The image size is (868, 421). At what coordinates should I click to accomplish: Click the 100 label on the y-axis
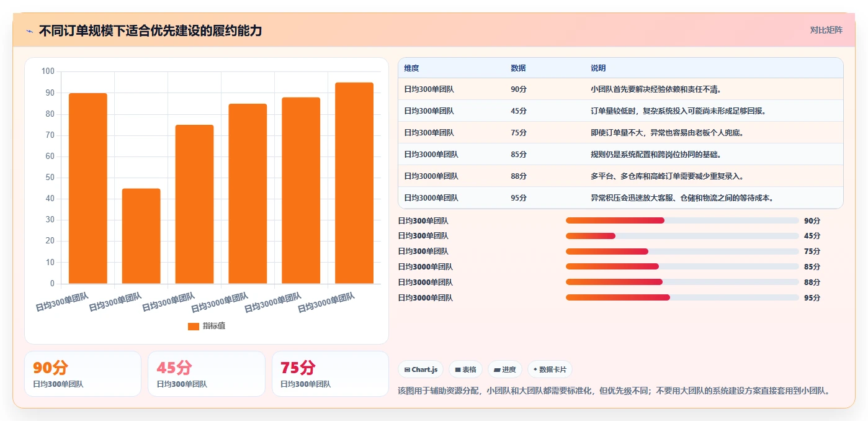point(48,71)
